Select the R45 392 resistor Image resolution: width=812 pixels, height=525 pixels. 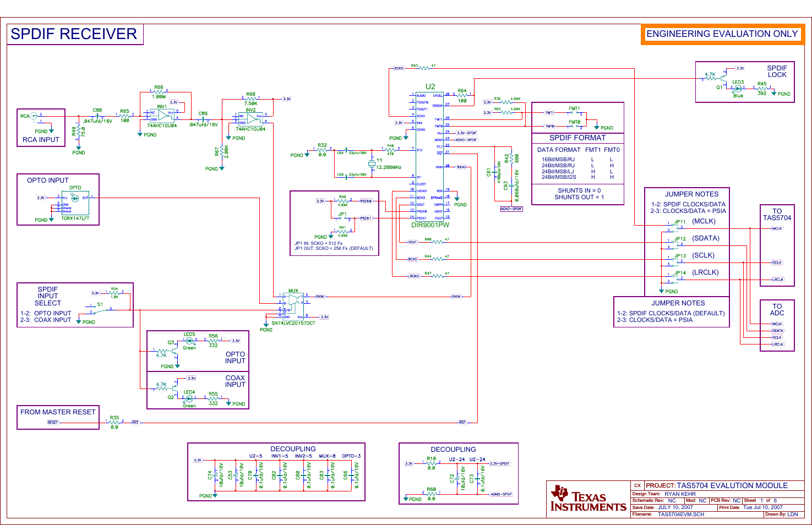click(x=762, y=88)
